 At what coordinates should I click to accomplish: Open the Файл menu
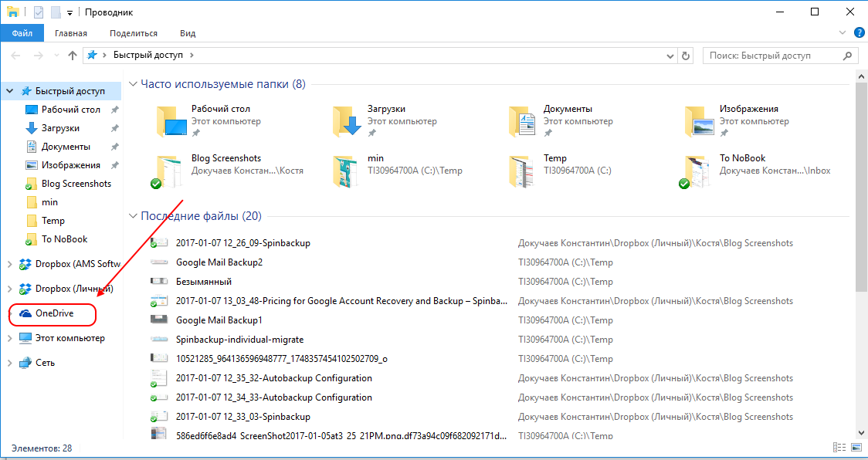pos(22,33)
